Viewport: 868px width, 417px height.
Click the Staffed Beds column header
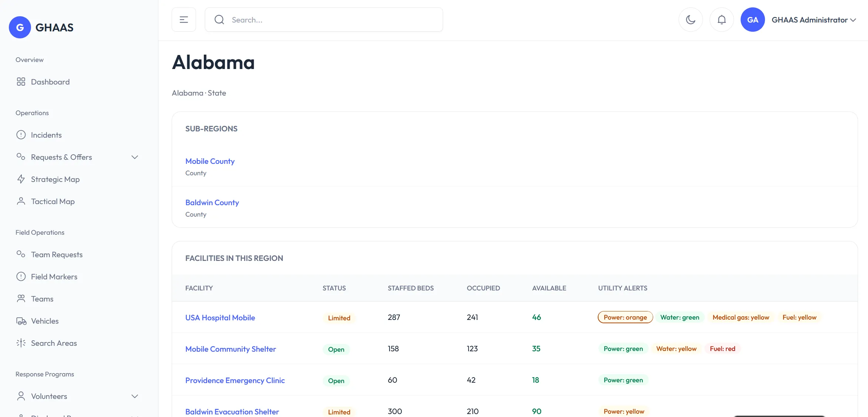411,288
